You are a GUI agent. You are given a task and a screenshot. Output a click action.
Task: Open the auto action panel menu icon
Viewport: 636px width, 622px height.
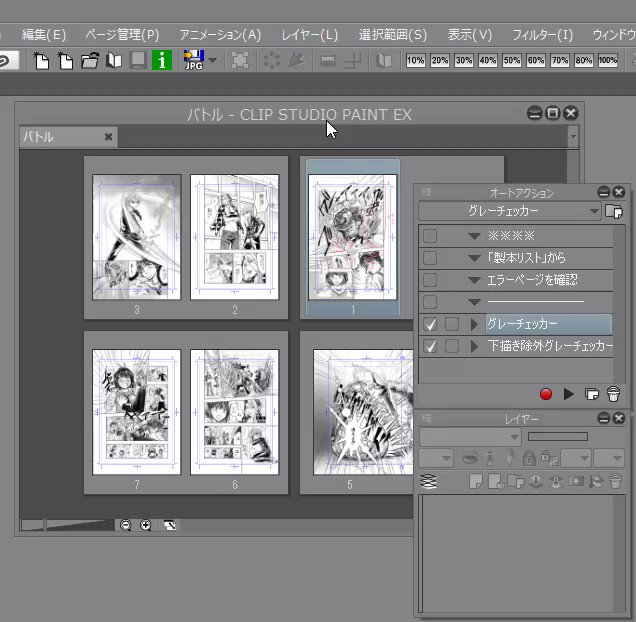(426, 192)
